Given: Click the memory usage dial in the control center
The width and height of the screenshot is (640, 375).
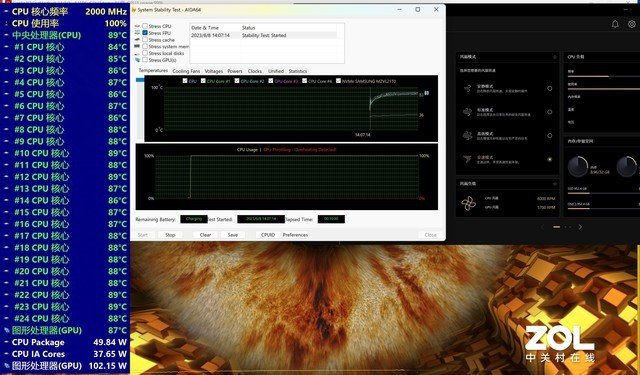Looking at the screenshot, I should [578, 166].
